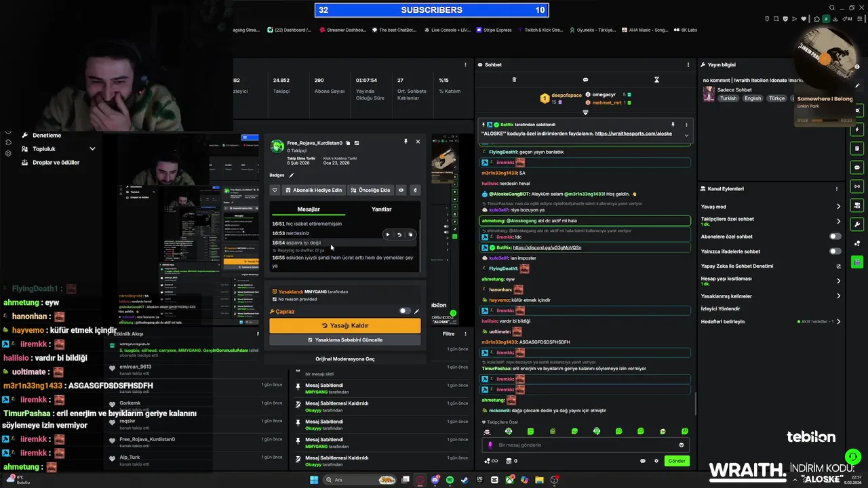
Task: Click Abonelik Hediye Edin button
Action: coord(313,190)
